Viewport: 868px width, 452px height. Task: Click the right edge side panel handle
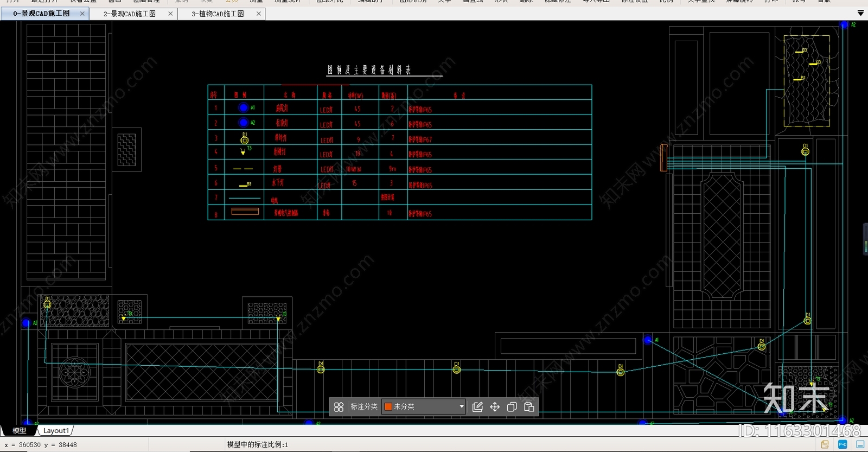pyautogui.click(x=865, y=239)
